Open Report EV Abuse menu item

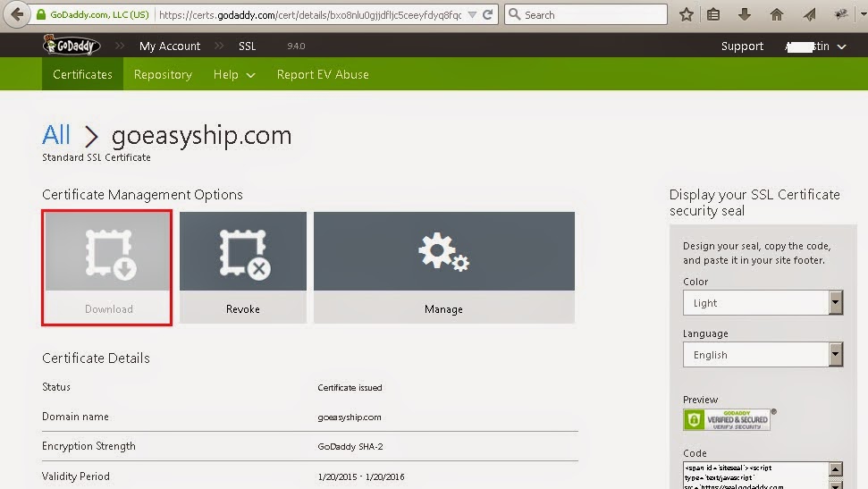[x=323, y=74]
